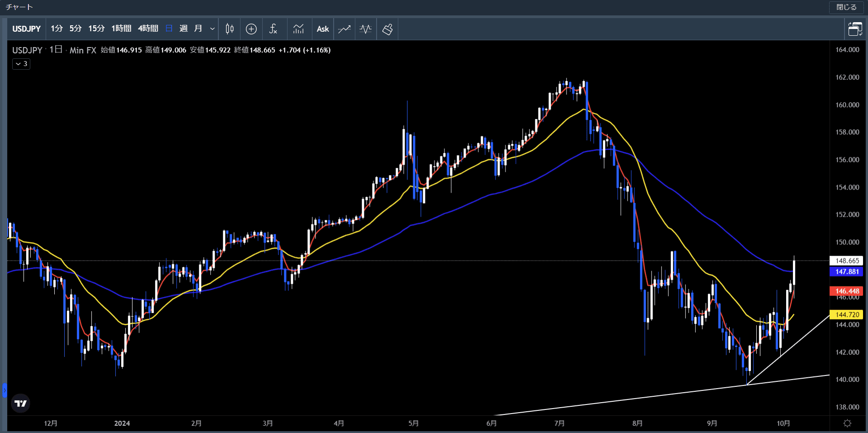Click the add symbol compare plus icon

coord(251,29)
